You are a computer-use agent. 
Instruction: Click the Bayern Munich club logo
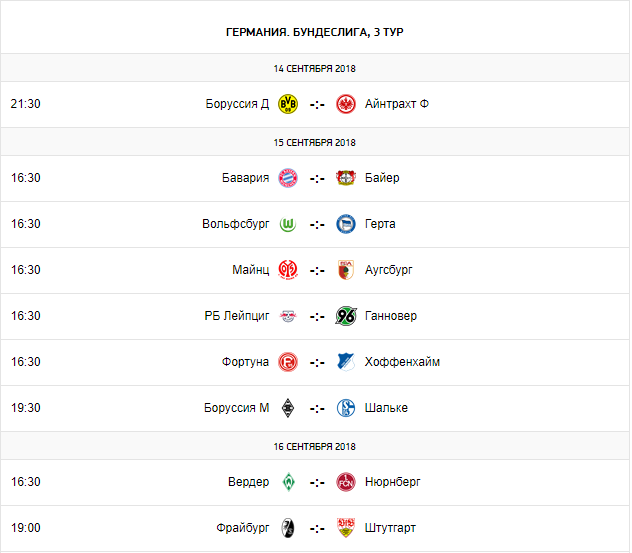click(288, 178)
